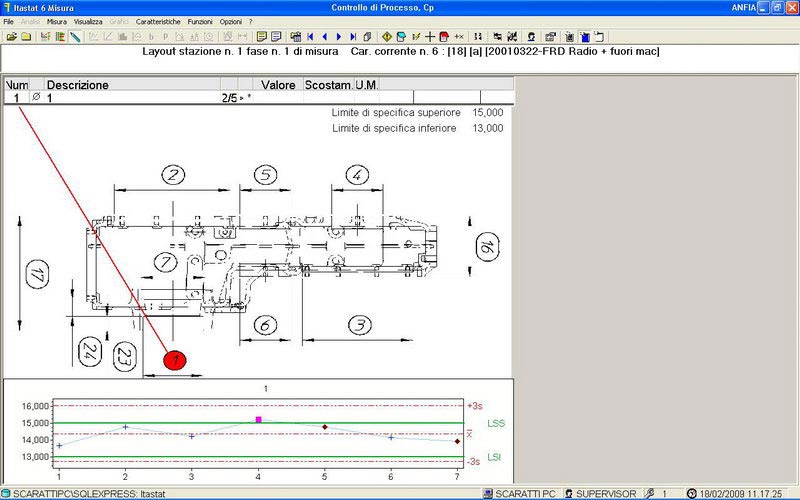800x500 pixels.
Task: Go to first characteristic with the blue skip-back arrow
Action: coord(310,37)
